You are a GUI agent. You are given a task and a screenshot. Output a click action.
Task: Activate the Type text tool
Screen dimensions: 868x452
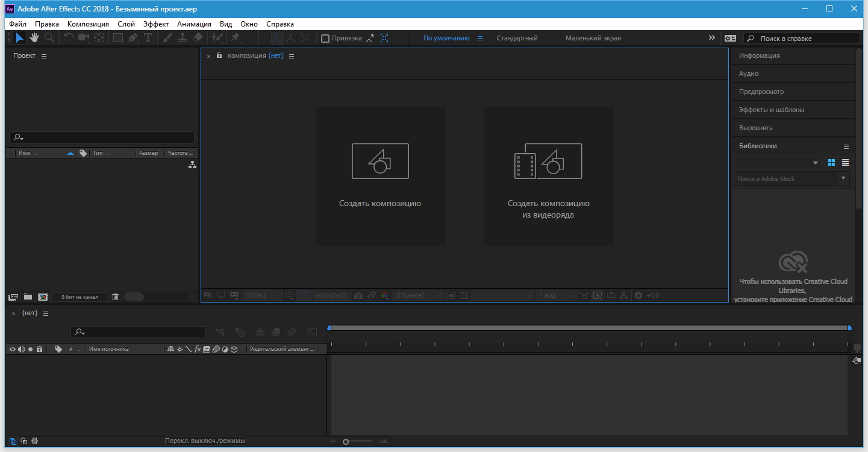pyautogui.click(x=148, y=38)
